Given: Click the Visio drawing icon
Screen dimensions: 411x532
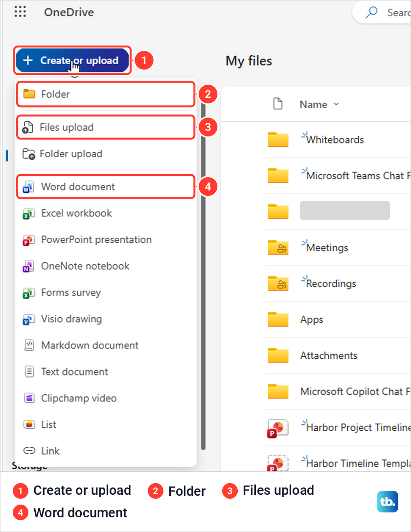Looking at the screenshot, I should (28, 320).
